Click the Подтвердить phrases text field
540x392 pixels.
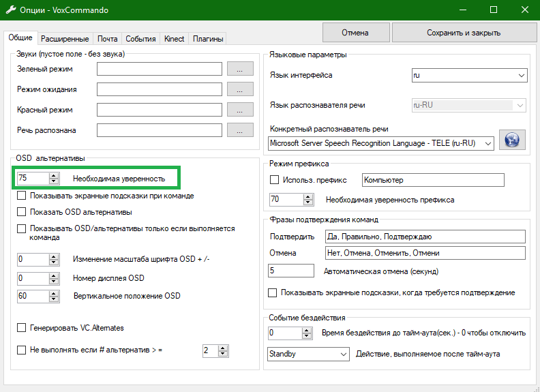click(425, 237)
